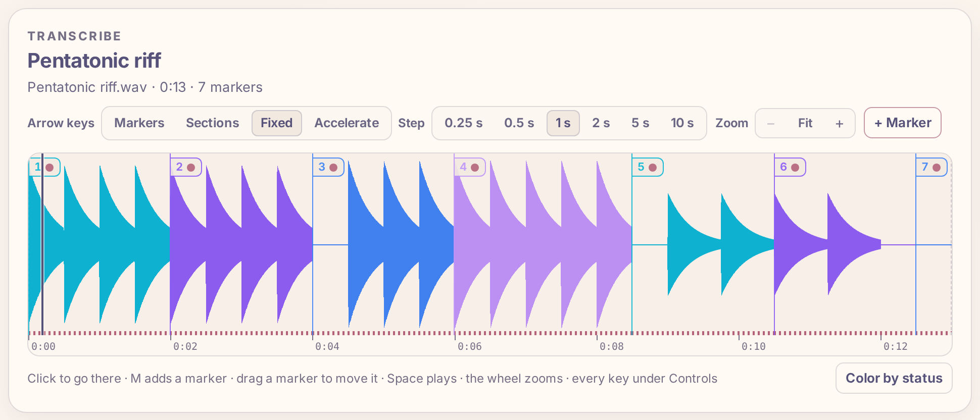
Task: Add a new marker with + Marker
Action: pos(902,123)
